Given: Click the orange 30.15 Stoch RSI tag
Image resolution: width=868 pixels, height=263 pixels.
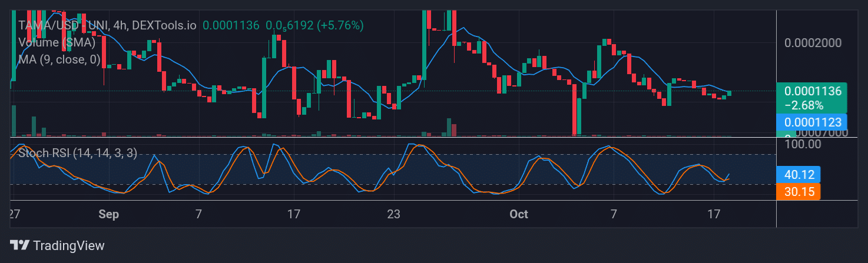Looking at the screenshot, I should pos(798,191).
